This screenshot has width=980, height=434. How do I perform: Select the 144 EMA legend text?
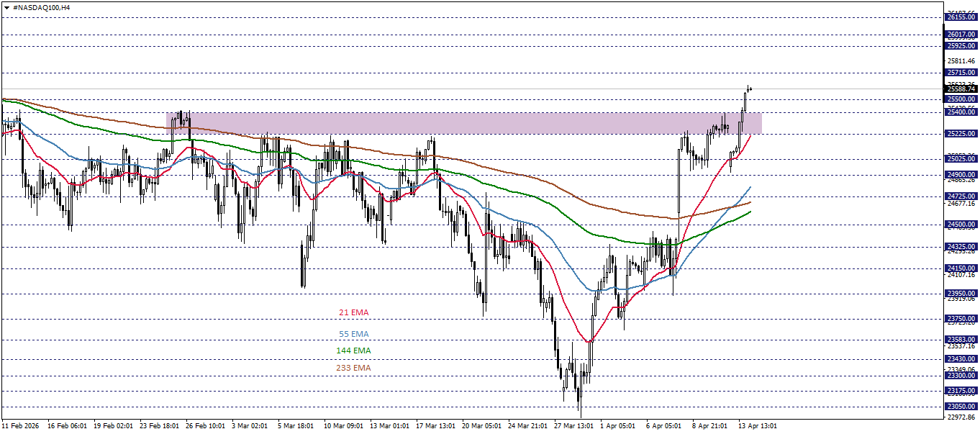click(x=353, y=351)
